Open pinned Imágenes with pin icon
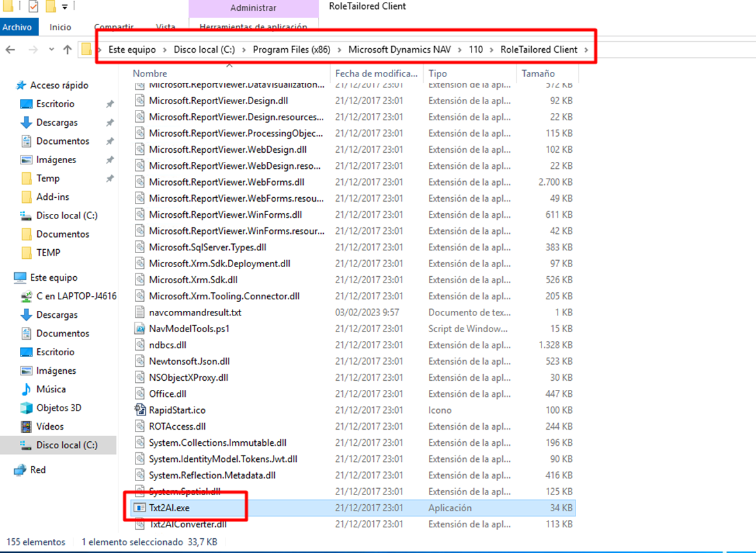Viewport: 756px width, 553px height. pyautogui.click(x=56, y=159)
